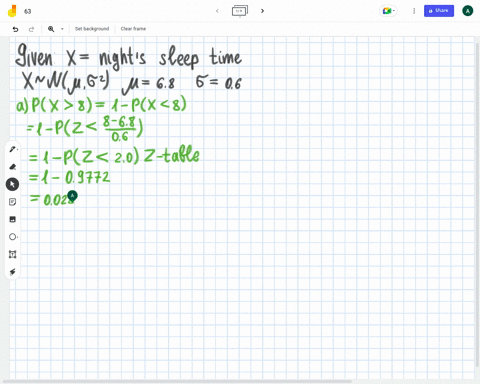Click the horizontal scrollbar at bottom

[x=177, y=381]
